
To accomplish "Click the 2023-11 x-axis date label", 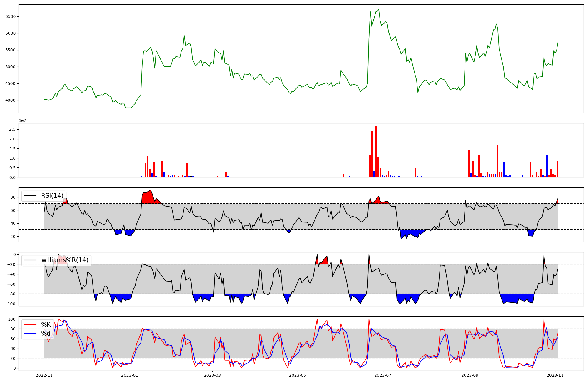I will tap(555, 375).
